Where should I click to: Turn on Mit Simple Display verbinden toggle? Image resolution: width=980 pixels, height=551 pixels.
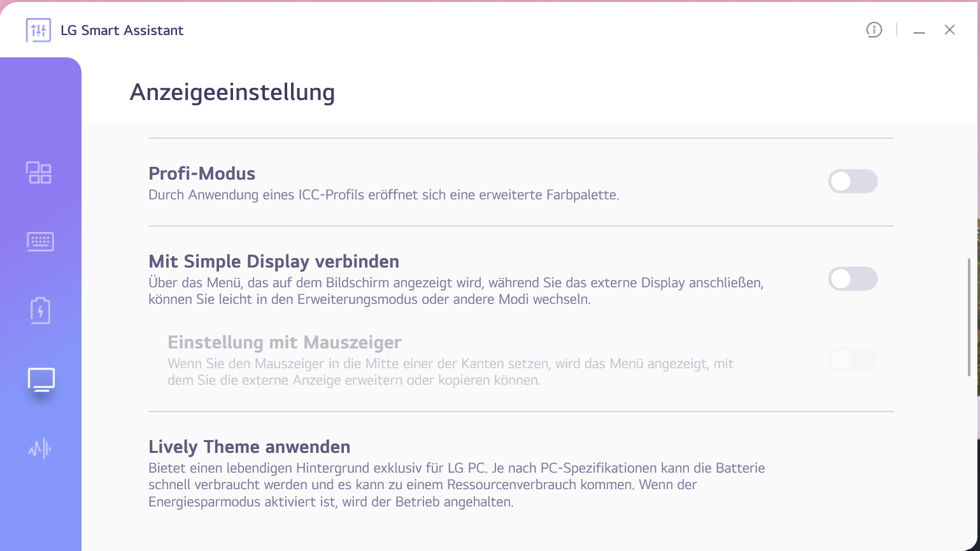pyautogui.click(x=852, y=279)
